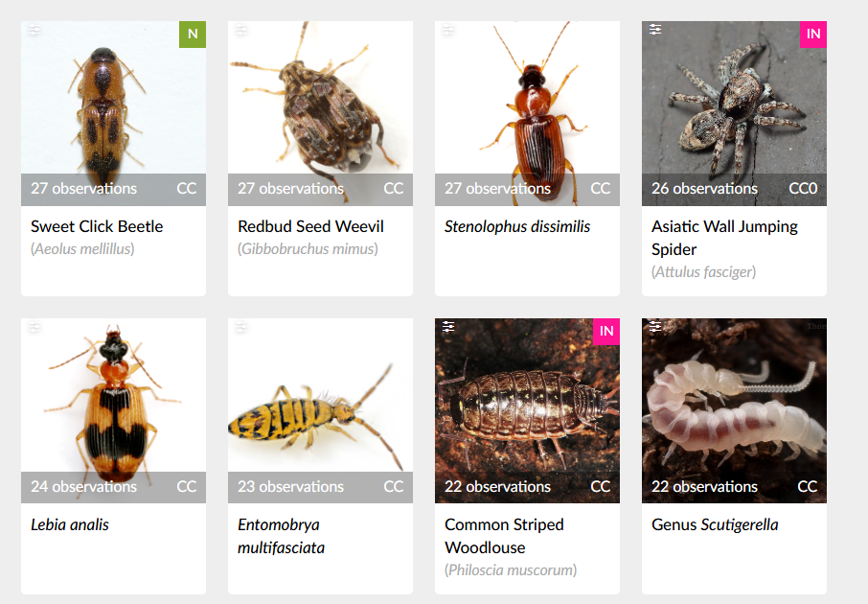The width and height of the screenshot is (868, 604).
Task: Click pink IN badge on Common Striped Woodlouse
Action: point(606,332)
